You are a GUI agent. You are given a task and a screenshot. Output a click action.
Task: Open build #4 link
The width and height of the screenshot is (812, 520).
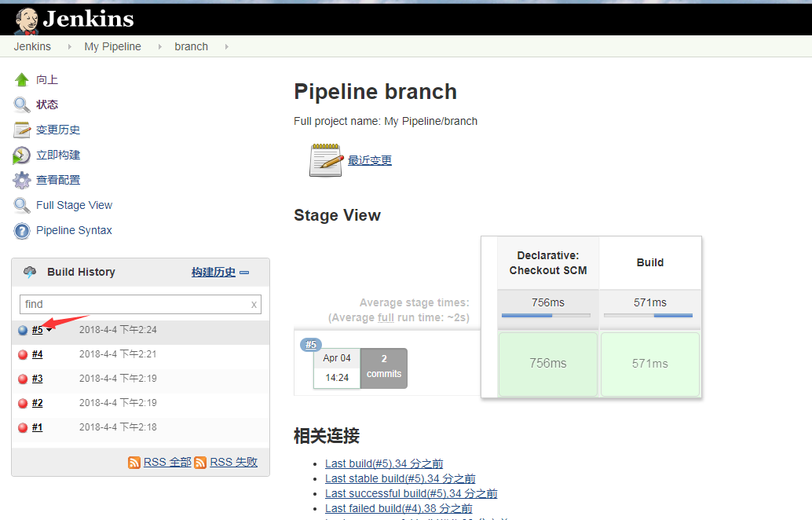point(37,354)
